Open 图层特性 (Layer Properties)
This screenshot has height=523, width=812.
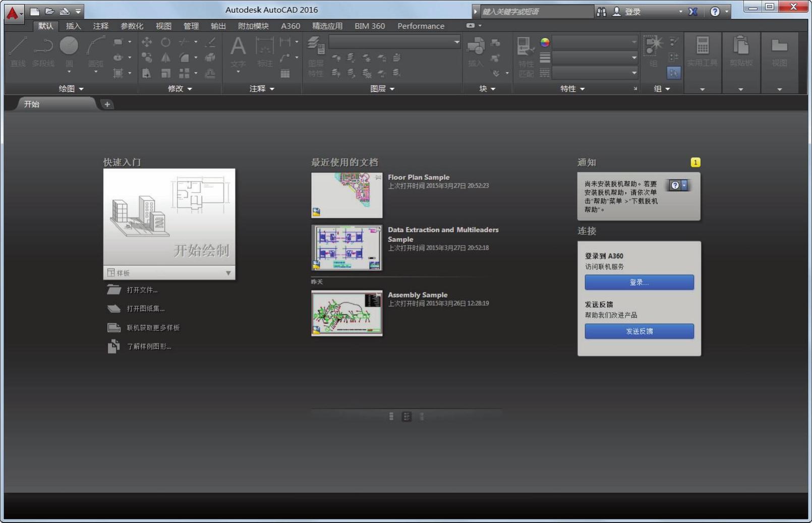(x=316, y=56)
